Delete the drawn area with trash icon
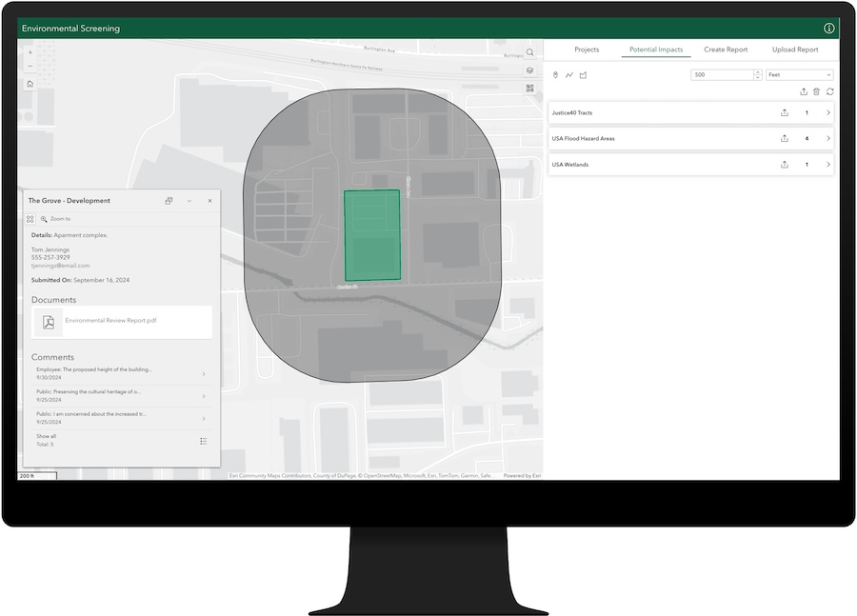 pos(817,91)
